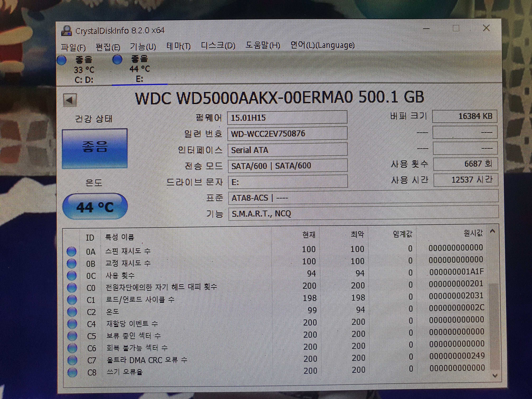532x399 pixels.
Task: Click the buffer size value 16384 KB
Action: (x=465, y=116)
